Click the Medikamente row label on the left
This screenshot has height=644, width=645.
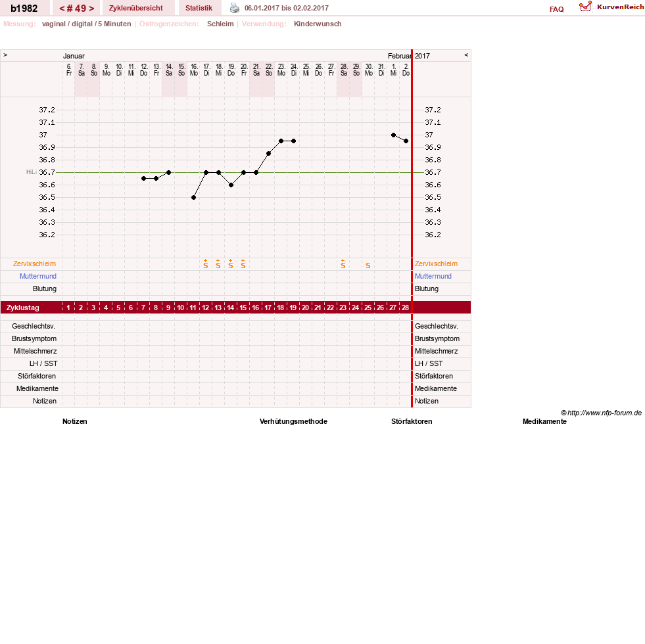(37, 388)
